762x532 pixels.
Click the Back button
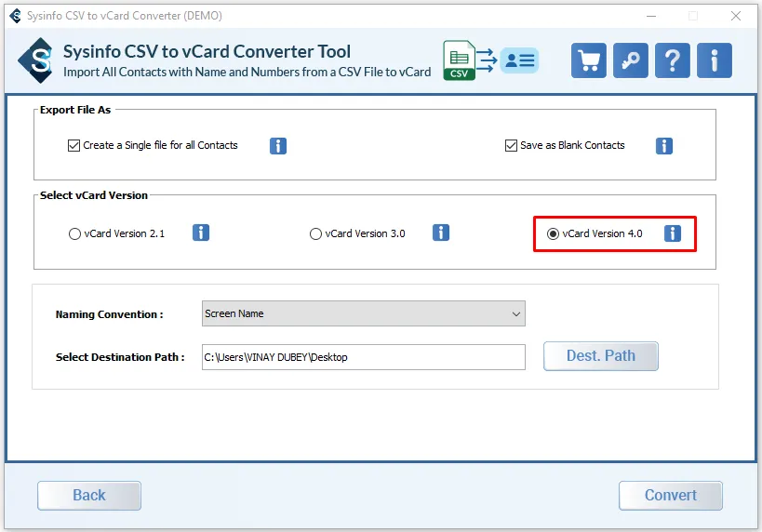tap(89, 496)
